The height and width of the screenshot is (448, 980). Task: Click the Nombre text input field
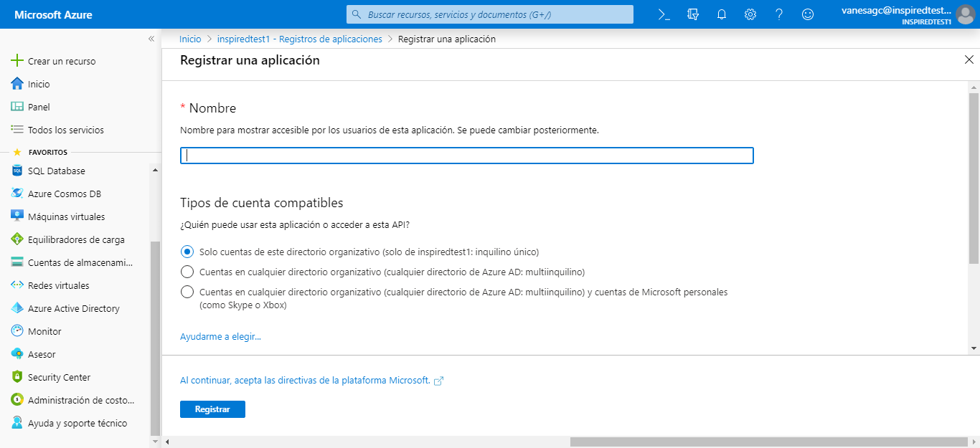pos(466,156)
